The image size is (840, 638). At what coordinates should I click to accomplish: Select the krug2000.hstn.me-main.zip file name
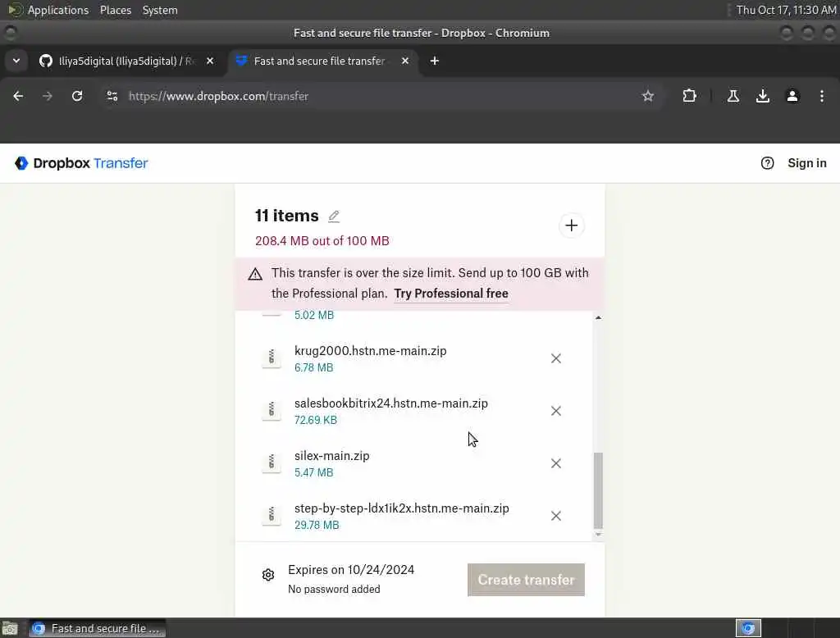click(x=370, y=351)
